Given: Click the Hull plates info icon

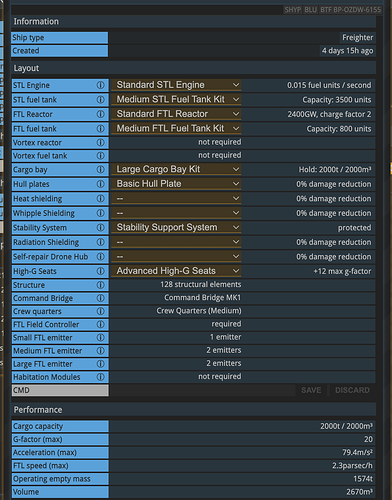Looking at the screenshot, I should (100, 184).
